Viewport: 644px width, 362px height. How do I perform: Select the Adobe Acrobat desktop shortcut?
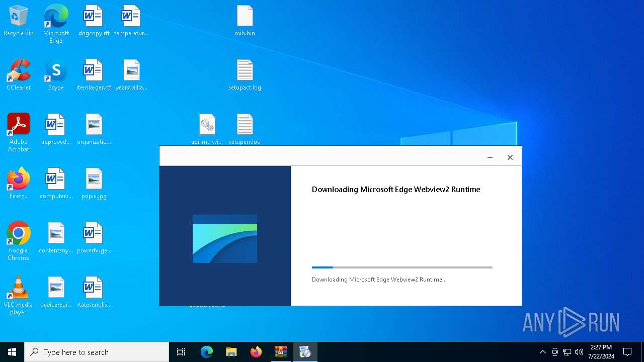(x=19, y=133)
